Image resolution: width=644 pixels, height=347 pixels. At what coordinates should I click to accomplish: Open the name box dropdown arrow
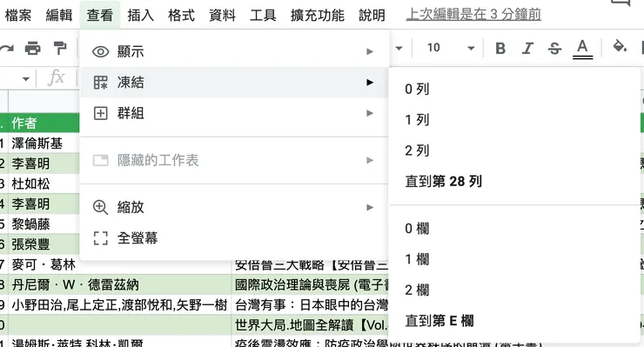pos(26,78)
